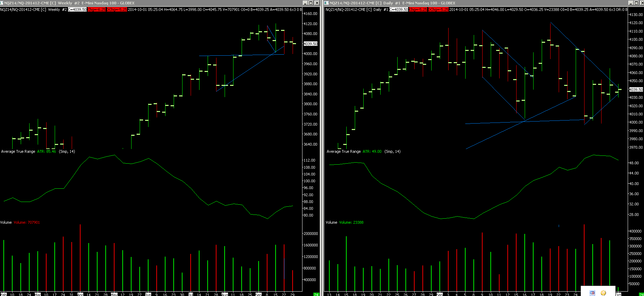Click the 4130.00 label on the Daily price axis
Image resolution: width=644 pixels, height=296 pixels.
pyautogui.click(x=636, y=15)
